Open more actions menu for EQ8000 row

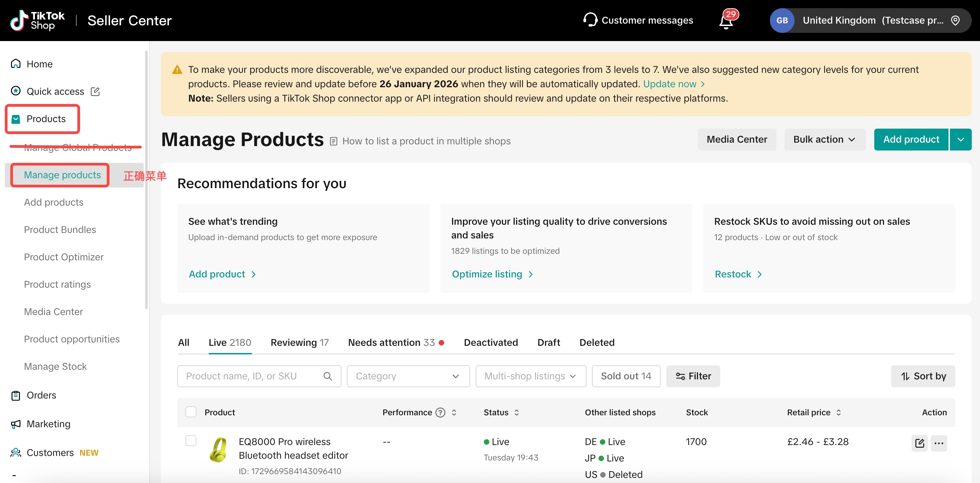[939, 443]
